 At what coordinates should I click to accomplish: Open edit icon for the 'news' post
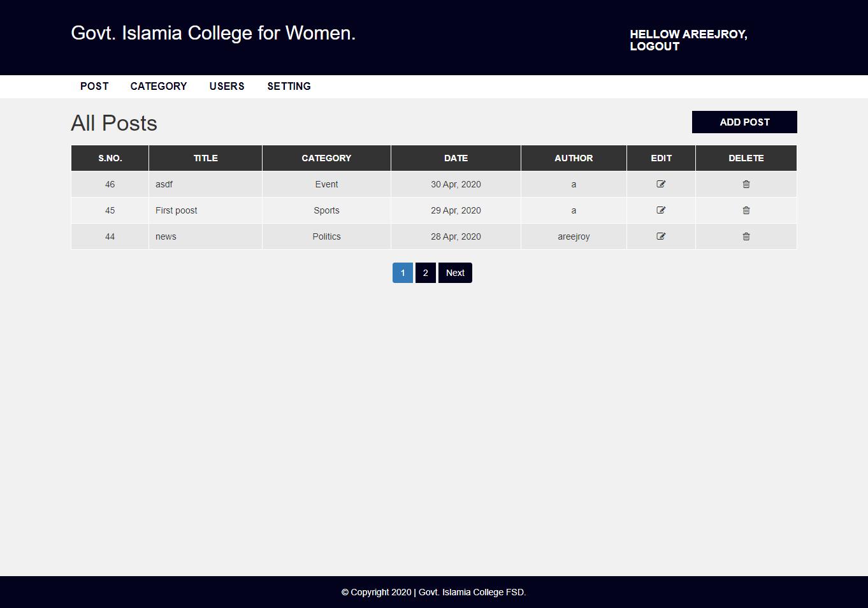[661, 236]
